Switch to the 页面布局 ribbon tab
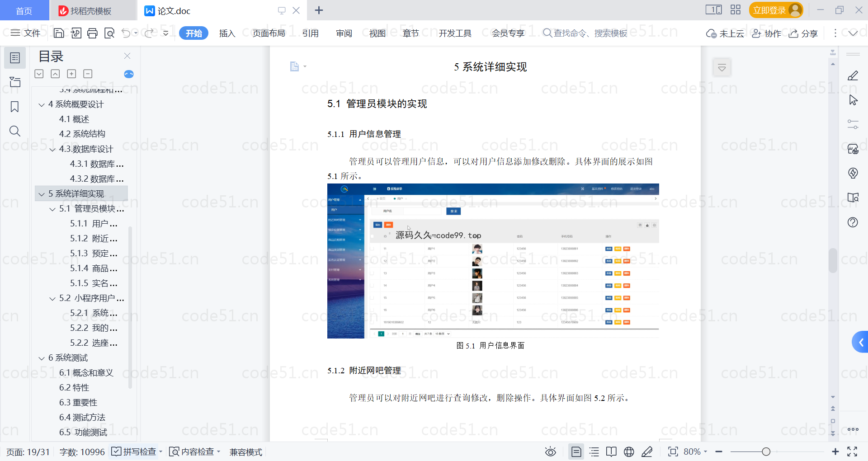Image resolution: width=868 pixels, height=461 pixels. (269, 33)
